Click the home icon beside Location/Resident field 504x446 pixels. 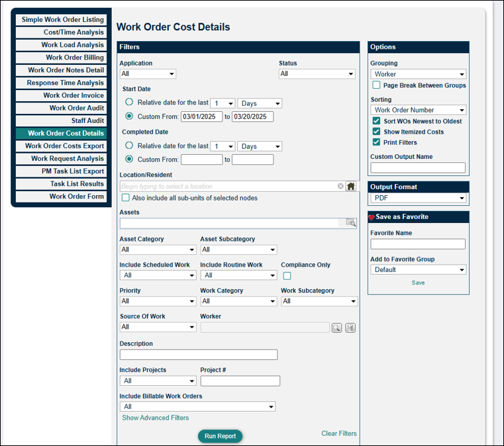350,186
